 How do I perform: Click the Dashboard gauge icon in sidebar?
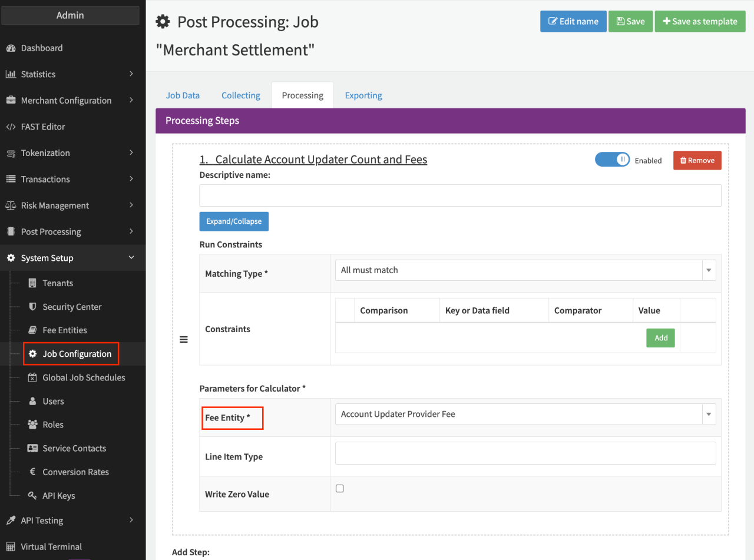tap(11, 48)
